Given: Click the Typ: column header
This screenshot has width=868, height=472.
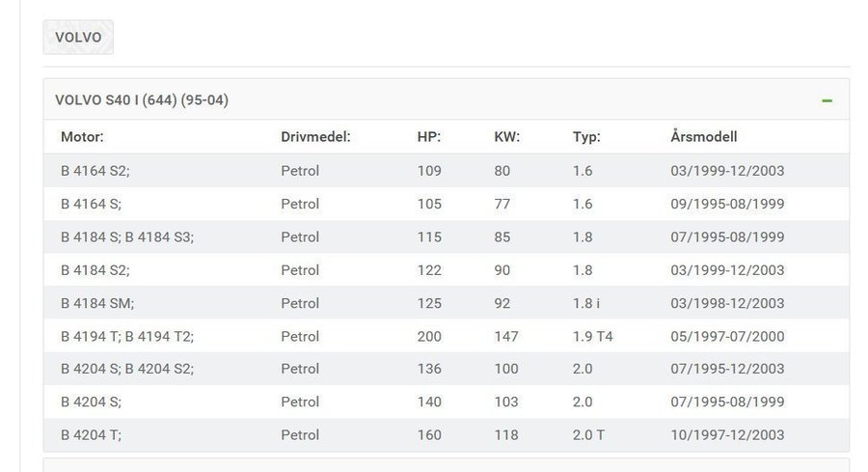Looking at the screenshot, I should tap(586, 137).
